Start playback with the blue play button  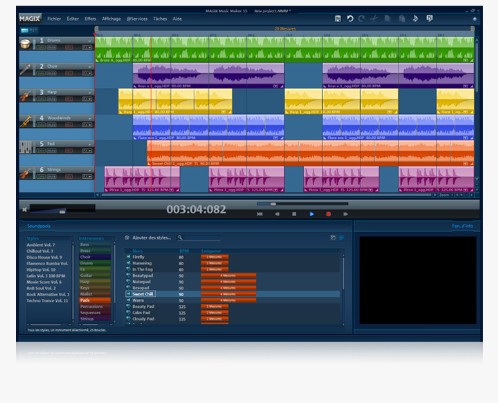(312, 214)
